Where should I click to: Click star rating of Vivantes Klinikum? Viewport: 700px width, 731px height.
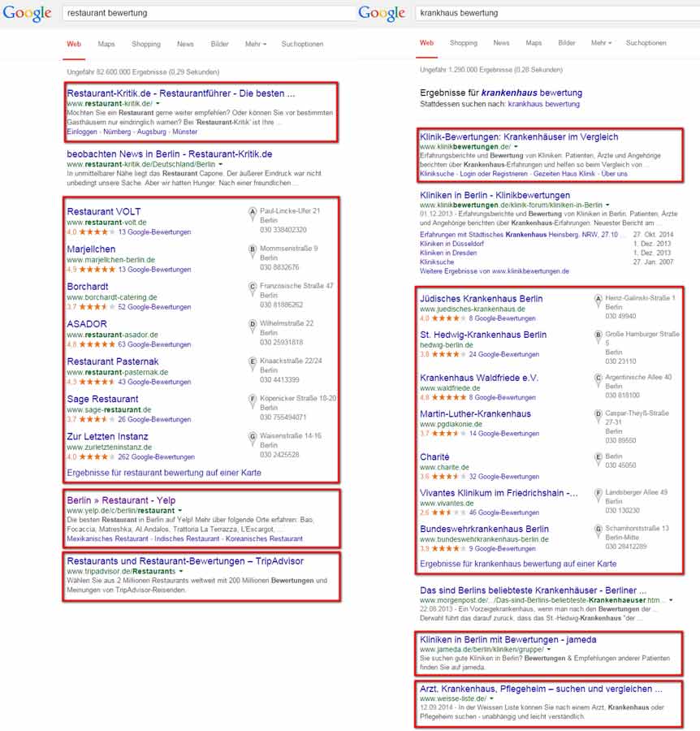449,513
